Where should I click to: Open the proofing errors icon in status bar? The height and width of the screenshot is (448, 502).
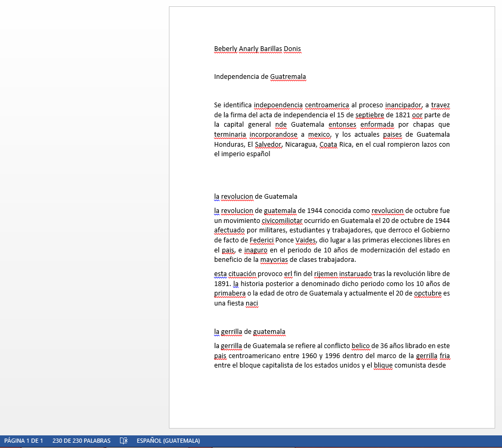coord(124,441)
